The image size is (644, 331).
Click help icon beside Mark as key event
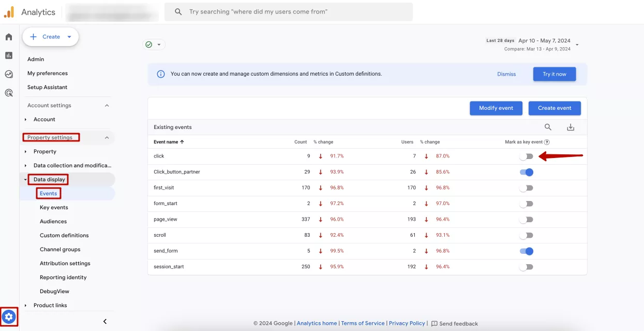547,142
